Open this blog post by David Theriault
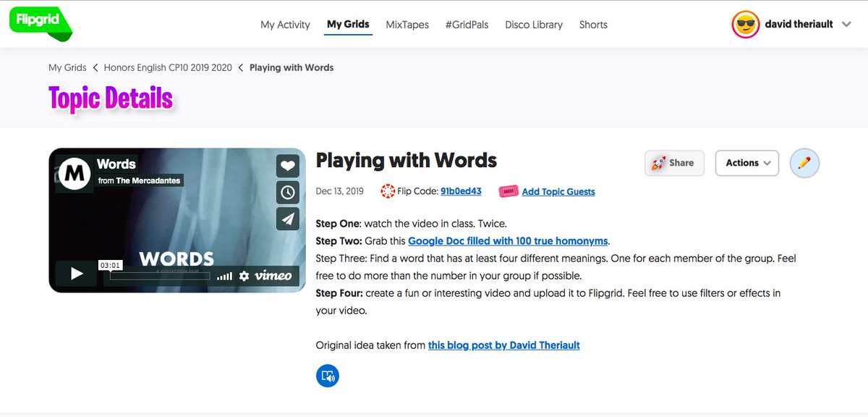This screenshot has width=868, height=417. click(x=504, y=345)
